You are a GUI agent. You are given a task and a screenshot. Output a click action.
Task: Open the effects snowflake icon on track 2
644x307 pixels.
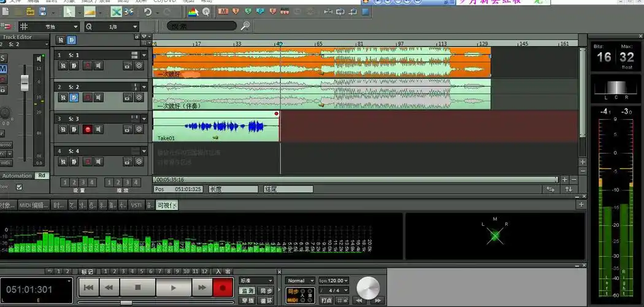point(139,97)
